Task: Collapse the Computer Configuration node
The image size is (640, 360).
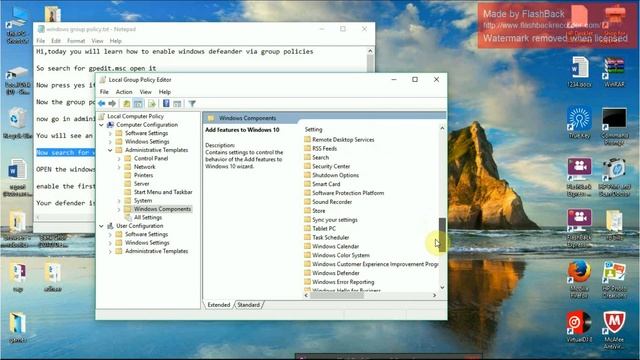Action: click(102, 124)
